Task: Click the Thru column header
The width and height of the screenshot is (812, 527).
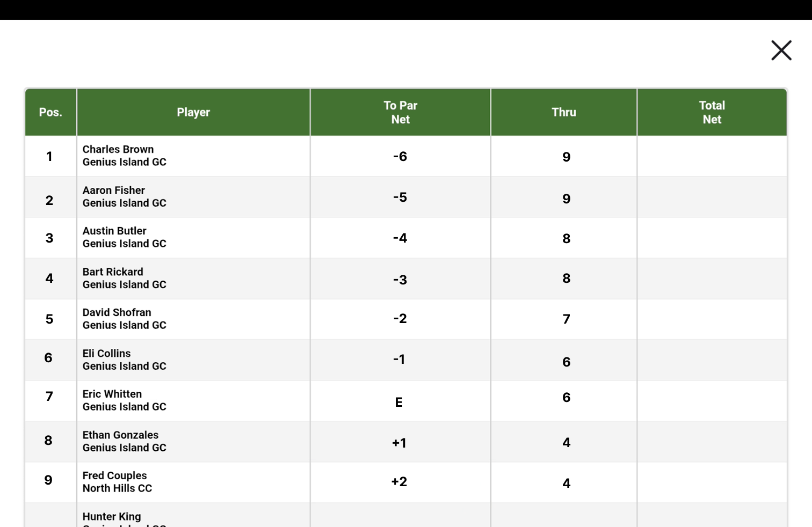Action: click(563, 112)
